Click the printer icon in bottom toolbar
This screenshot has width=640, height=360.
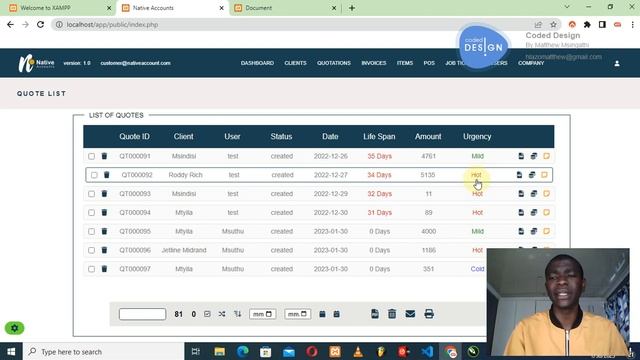[x=429, y=314]
